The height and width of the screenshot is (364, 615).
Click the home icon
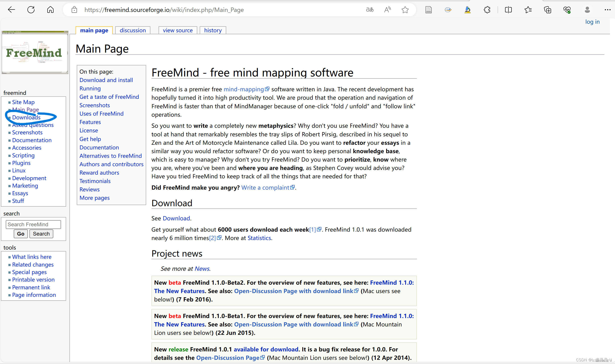(x=50, y=10)
